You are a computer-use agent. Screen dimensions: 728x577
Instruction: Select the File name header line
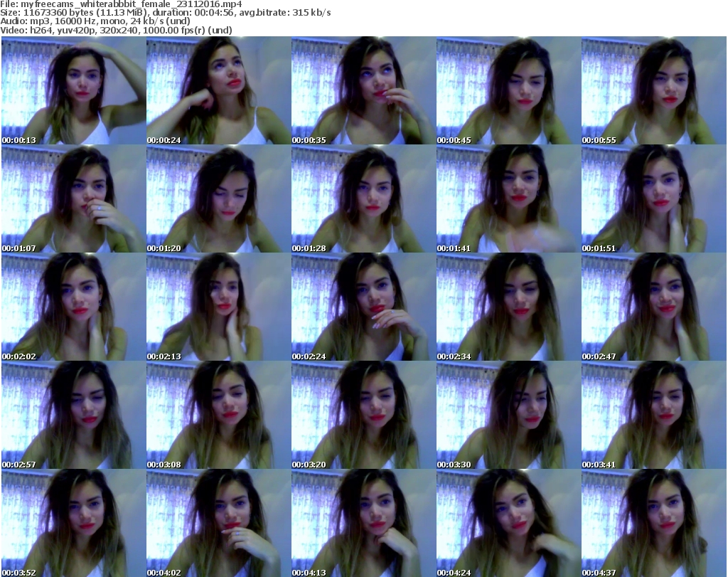(x=121, y=4)
